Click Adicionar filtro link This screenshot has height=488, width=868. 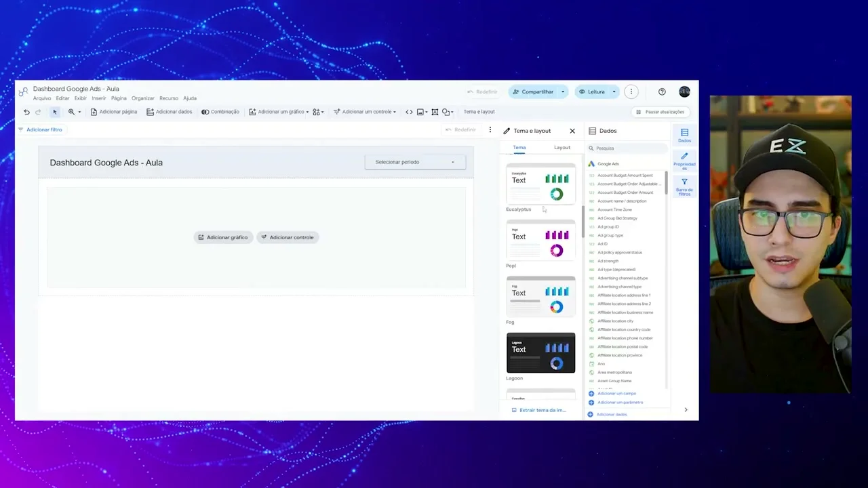tap(40, 129)
